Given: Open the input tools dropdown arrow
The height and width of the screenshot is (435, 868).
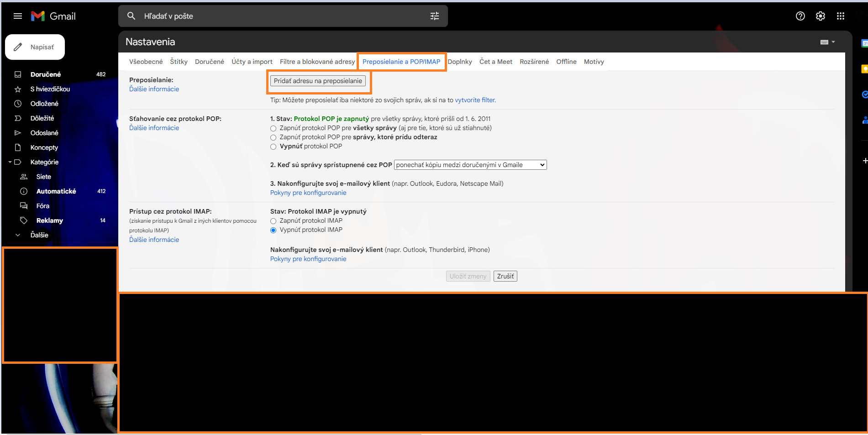Looking at the screenshot, I should tap(833, 42).
